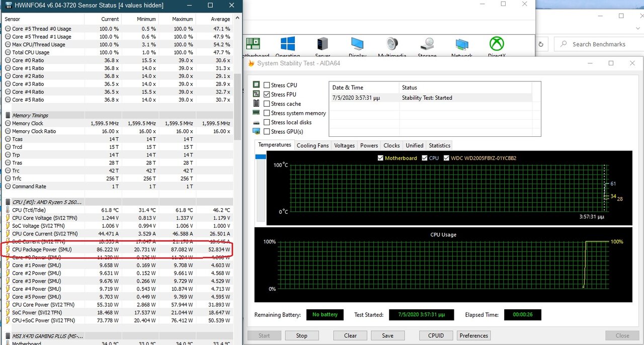
Task: Open CPUID from the stability test
Action: pos(436,335)
